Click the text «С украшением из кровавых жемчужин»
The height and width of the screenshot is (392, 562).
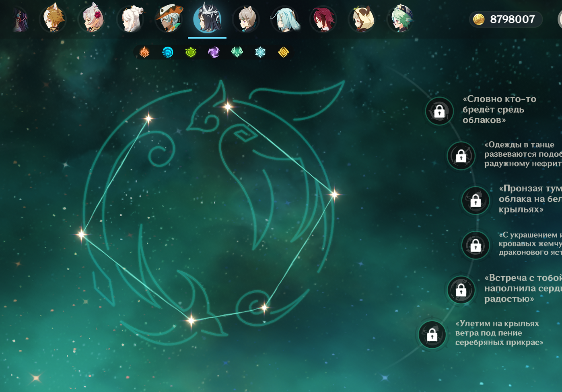pyautogui.click(x=530, y=243)
